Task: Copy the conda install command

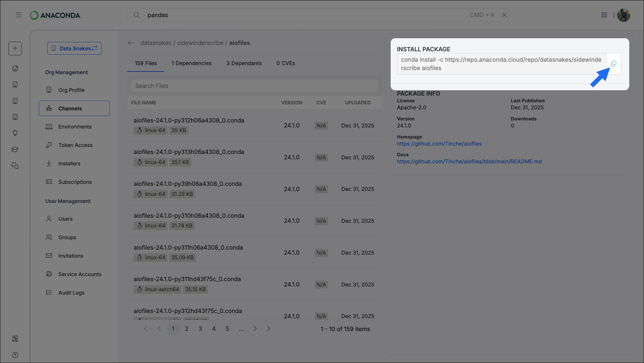Action: 614,63
